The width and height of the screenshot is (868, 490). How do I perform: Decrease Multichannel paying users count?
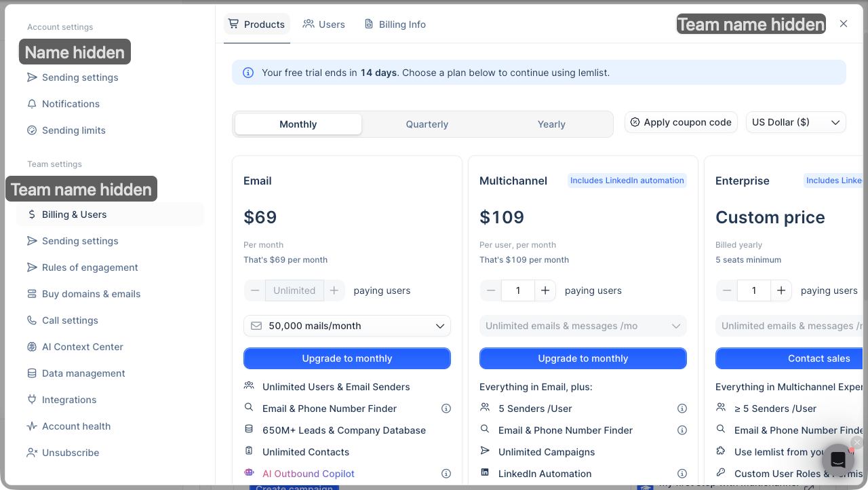point(491,290)
